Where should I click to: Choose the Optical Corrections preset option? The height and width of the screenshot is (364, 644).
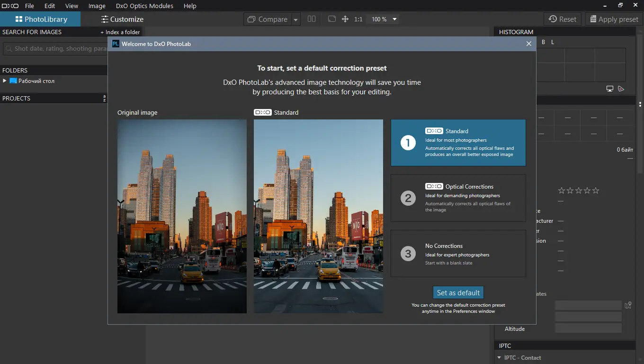458,198
